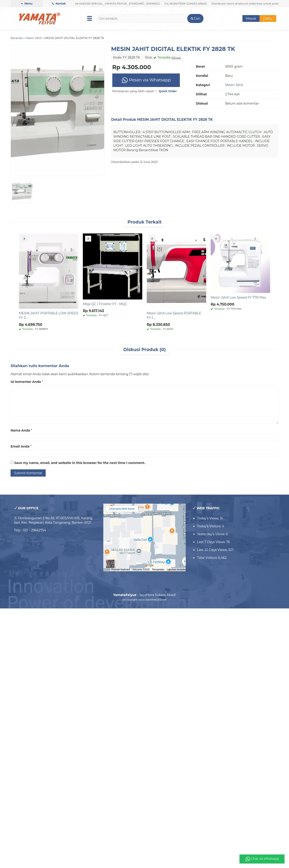Submit comment with Submit Komentar button
Viewport: 289px width, 868px height.
pyautogui.click(x=28, y=473)
